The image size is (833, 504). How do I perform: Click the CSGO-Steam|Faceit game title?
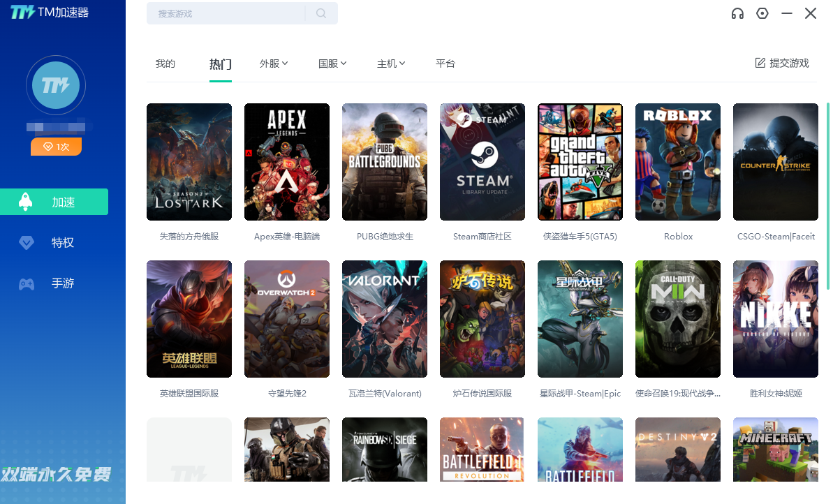tap(776, 237)
